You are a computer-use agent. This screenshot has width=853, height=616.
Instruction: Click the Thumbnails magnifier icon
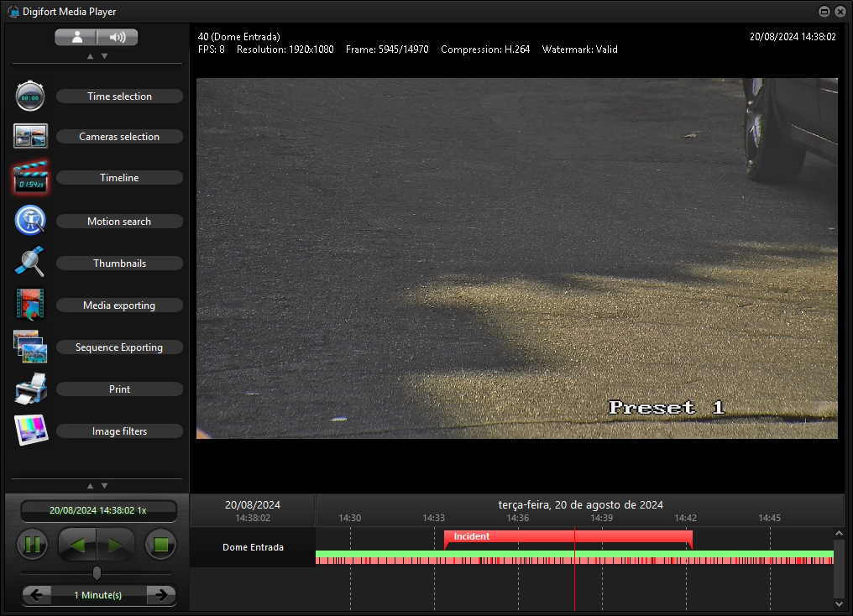tap(29, 262)
